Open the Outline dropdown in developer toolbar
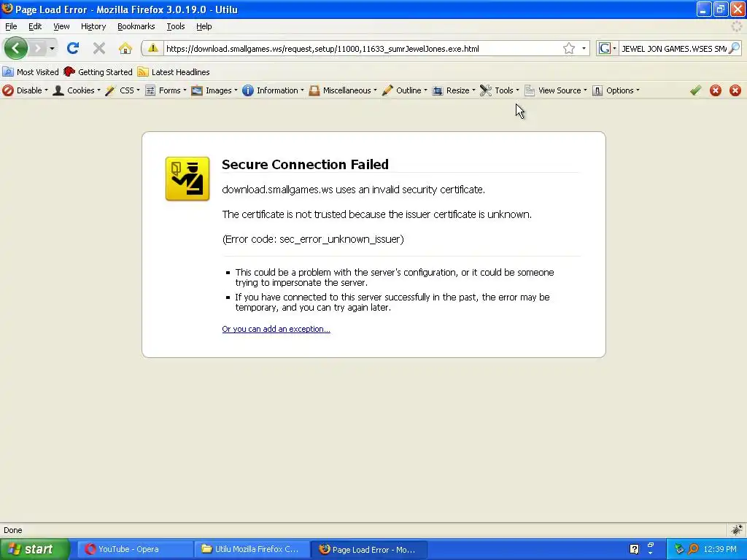Screen dimensions: 747x560 [x=404, y=90]
